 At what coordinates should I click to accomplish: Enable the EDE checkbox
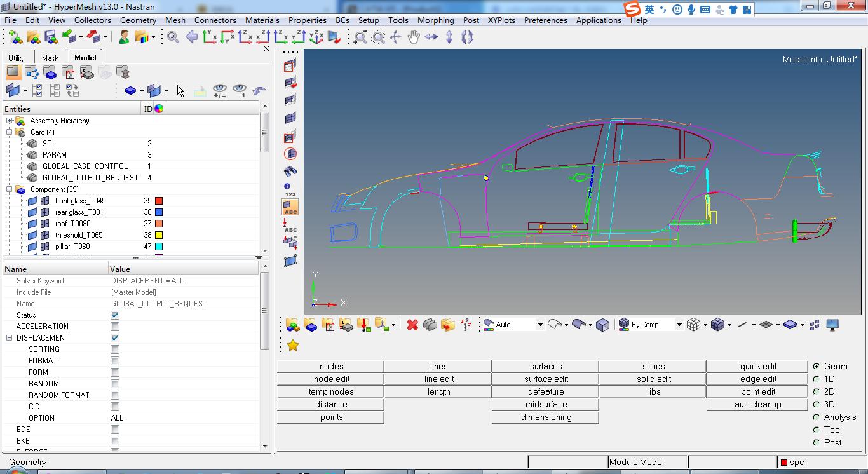(115, 430)
